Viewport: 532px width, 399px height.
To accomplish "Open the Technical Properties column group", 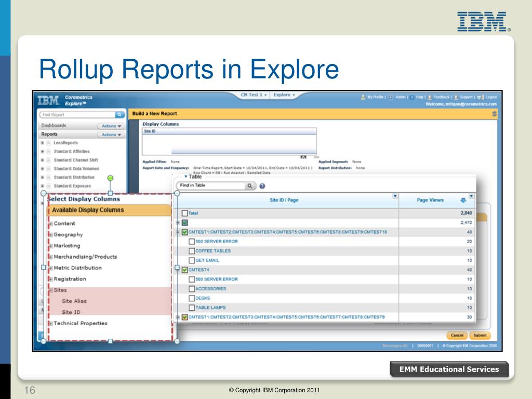I will 81,323.
